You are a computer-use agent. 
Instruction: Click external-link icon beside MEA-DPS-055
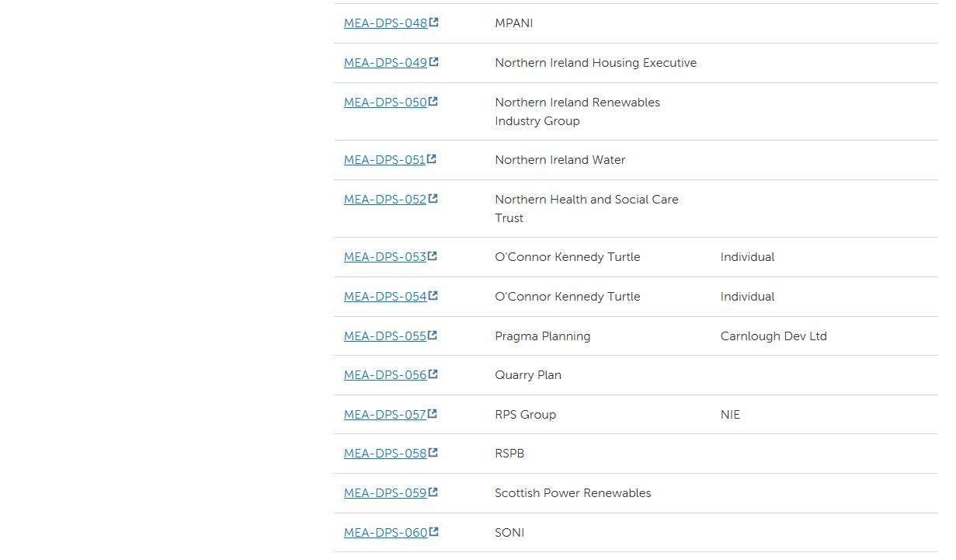click(x=433, y=336)
